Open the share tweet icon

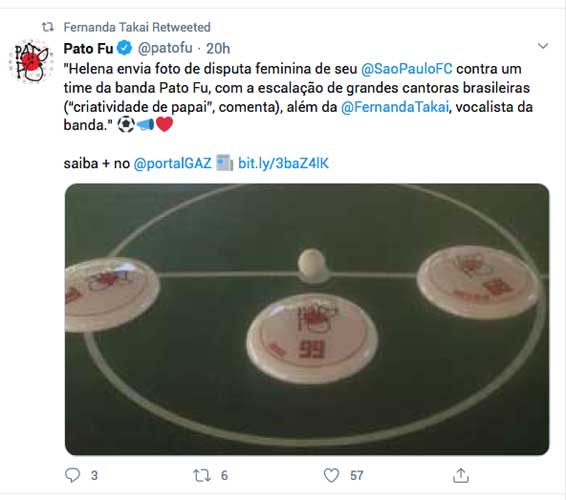(461, 475)
